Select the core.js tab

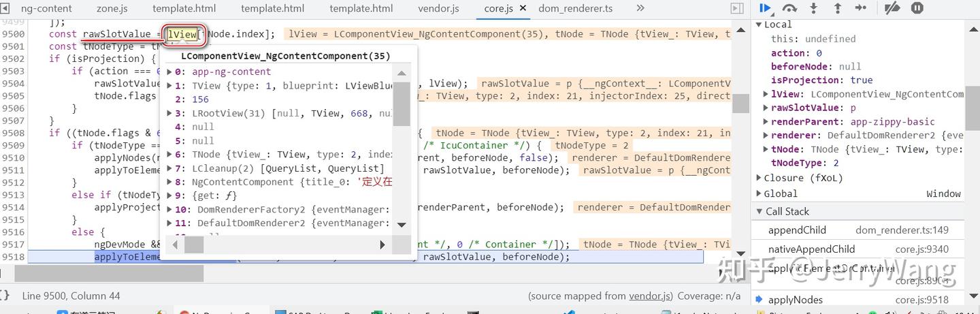(x=498, y=8)
